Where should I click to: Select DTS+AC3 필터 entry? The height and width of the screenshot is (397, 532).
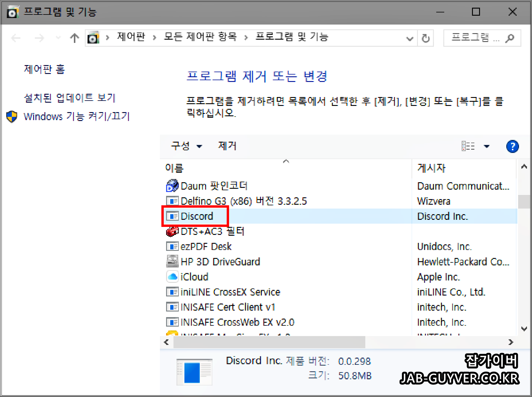213,231
